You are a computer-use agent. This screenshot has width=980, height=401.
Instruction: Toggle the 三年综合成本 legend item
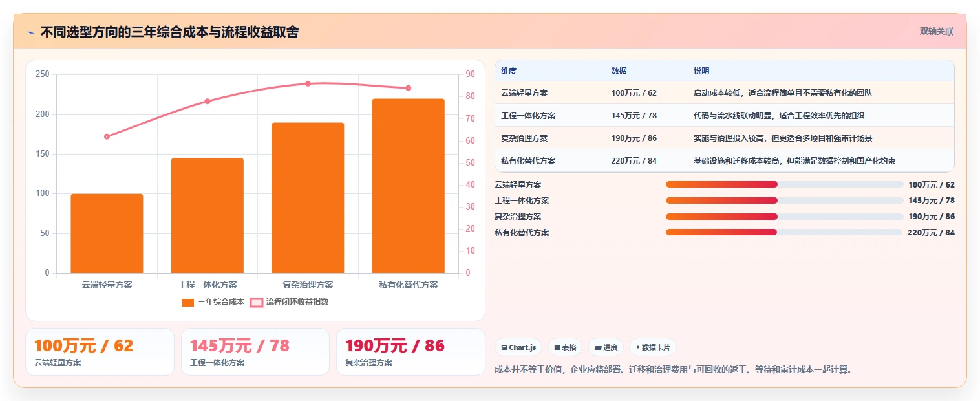click(213, 302)
